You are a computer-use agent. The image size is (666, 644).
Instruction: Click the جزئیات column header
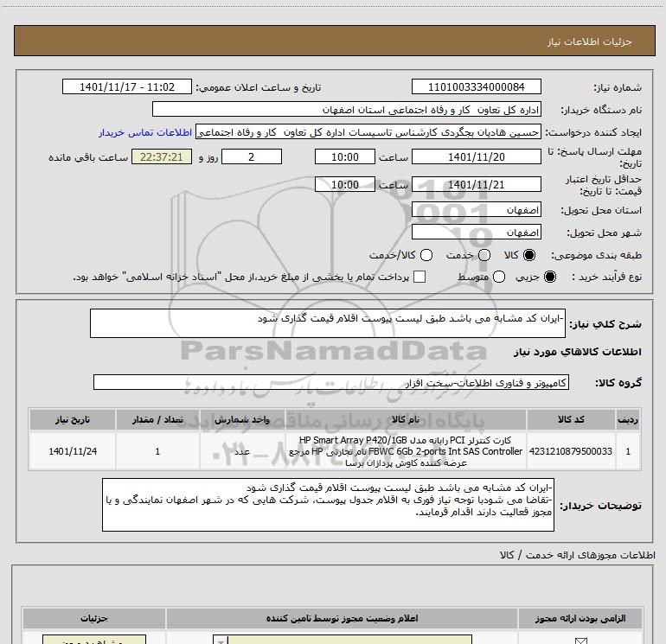[94, 618]
